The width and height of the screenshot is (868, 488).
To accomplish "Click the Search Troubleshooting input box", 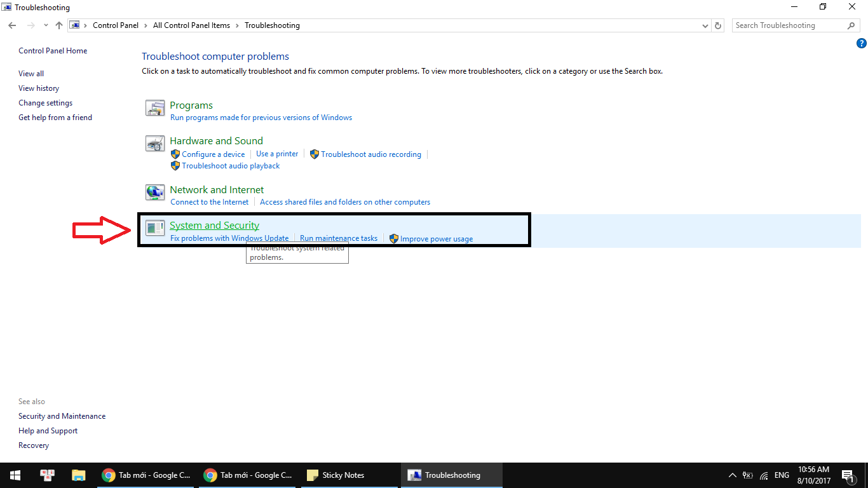I will pos(788,25).
